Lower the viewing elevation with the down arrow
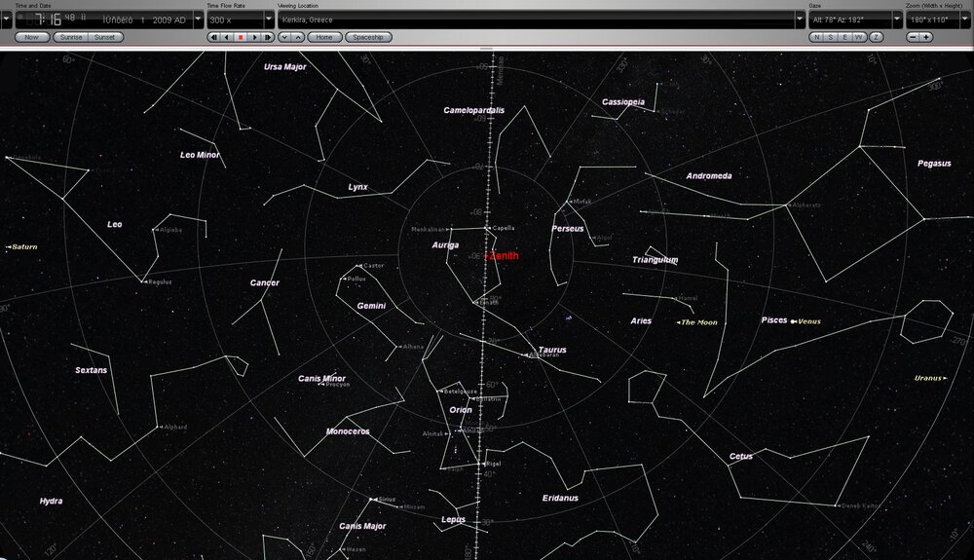This screenshot has height=560, width=974. point(284,37)
